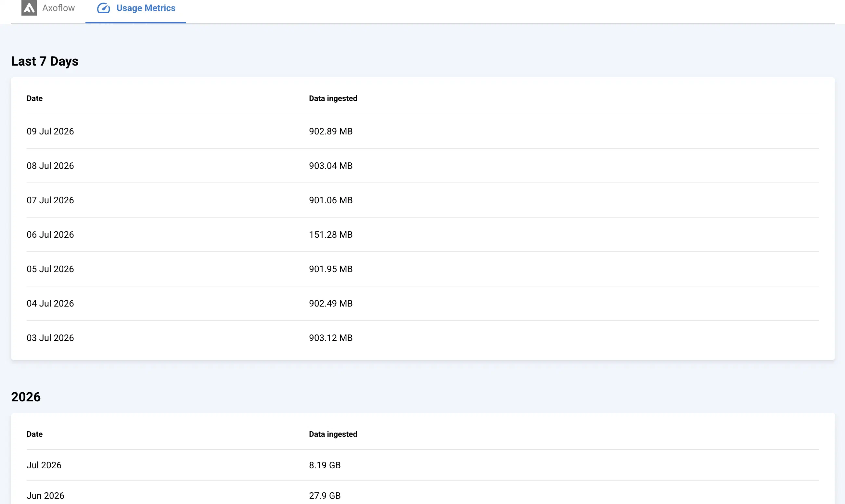This screenshot has width=845, height=504.
Task: Select the Last 7 Days heading
Action: tap(45, 61)
